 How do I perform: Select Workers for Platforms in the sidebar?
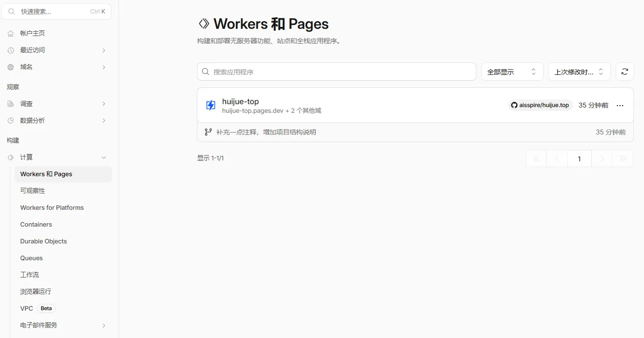(x=52, y=207)
